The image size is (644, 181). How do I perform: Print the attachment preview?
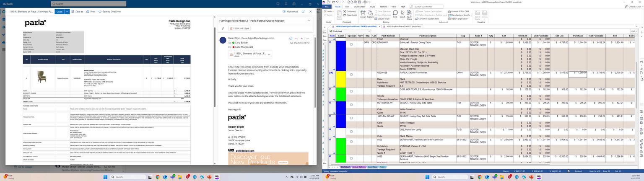coord(91,12)
